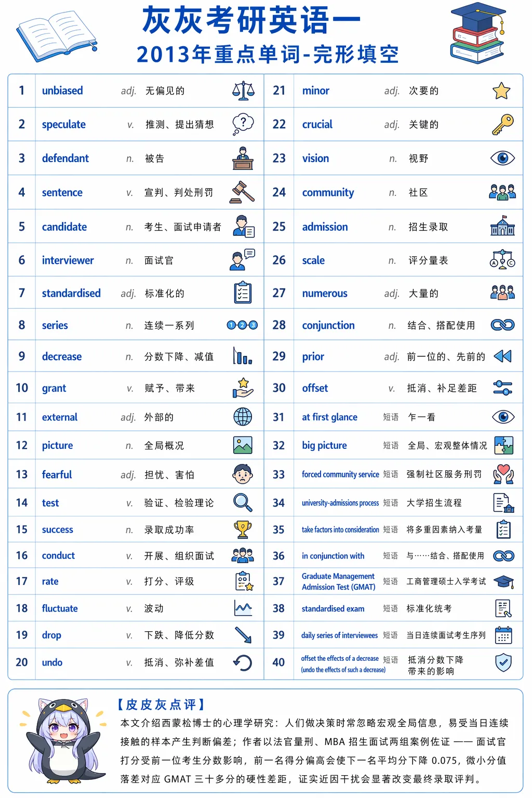Click the chain link icon beside conjunction
Screen dimensions: 532x798
click(502, 325)
